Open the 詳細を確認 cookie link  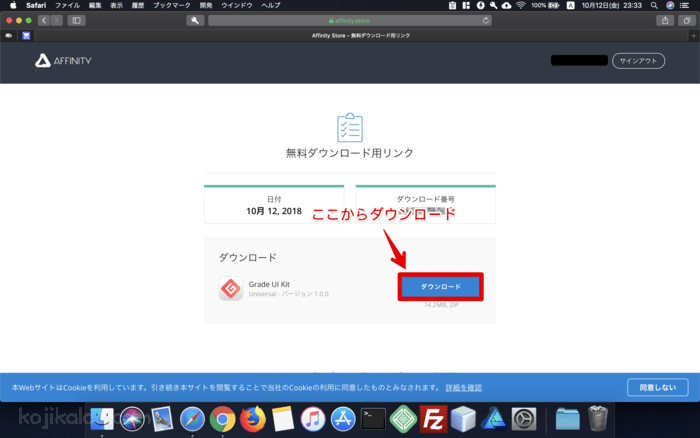point(463,388)
